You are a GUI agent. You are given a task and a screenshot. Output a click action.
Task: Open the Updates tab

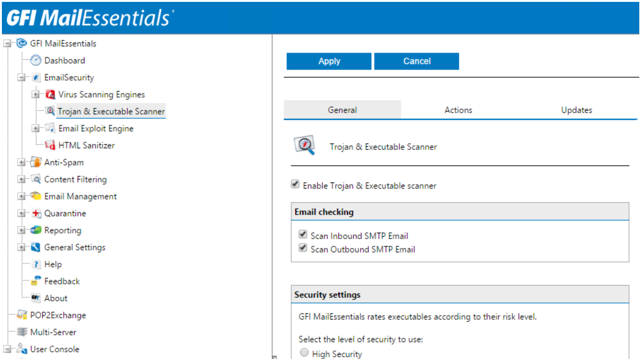click(x=576, y=110)
